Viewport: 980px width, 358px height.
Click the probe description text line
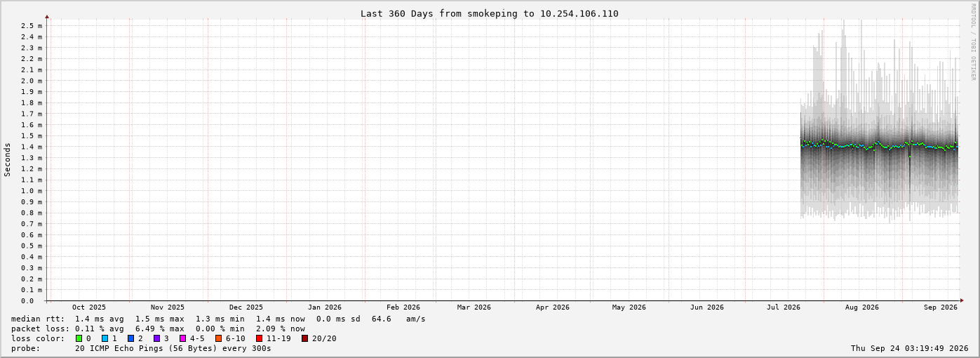(x=141, y=348)
